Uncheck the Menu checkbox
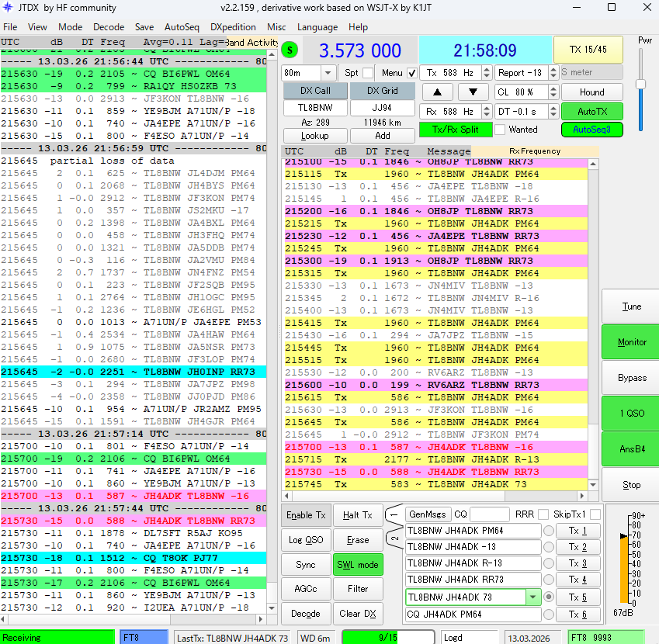 click(x=412, y=72)
